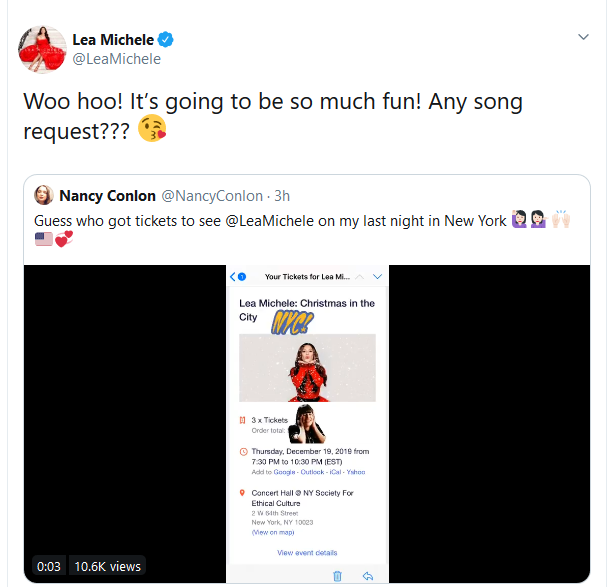
Task: Click Nancy Conlon's small avatar
Action: click(44, 195)
